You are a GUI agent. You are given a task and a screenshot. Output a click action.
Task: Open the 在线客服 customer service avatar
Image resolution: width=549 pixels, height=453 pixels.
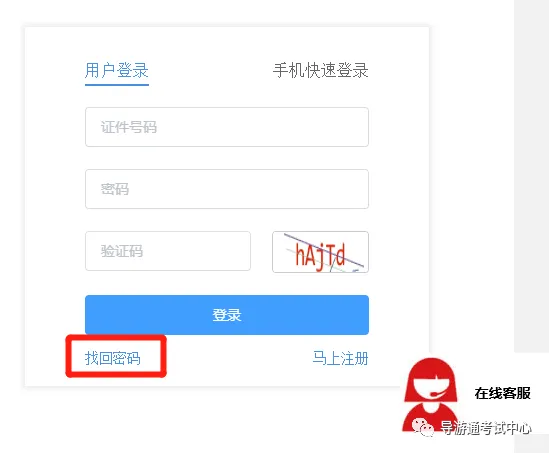coord(431,394)
